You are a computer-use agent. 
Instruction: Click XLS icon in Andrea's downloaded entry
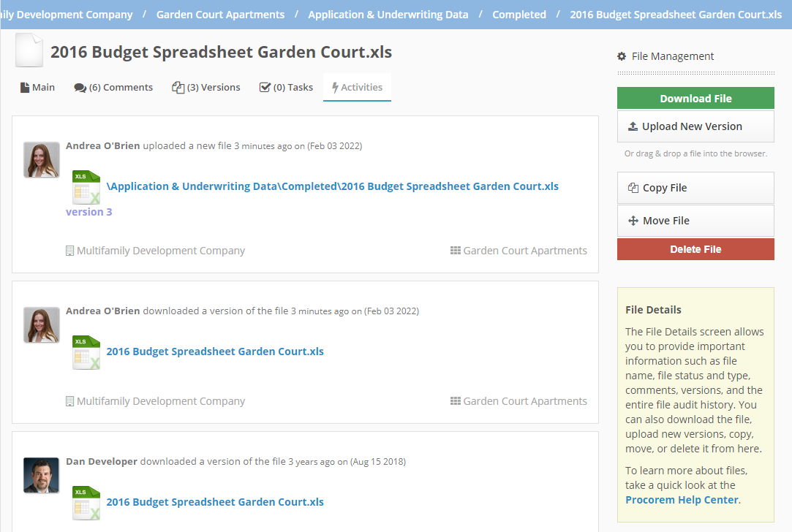pos(86,352)
